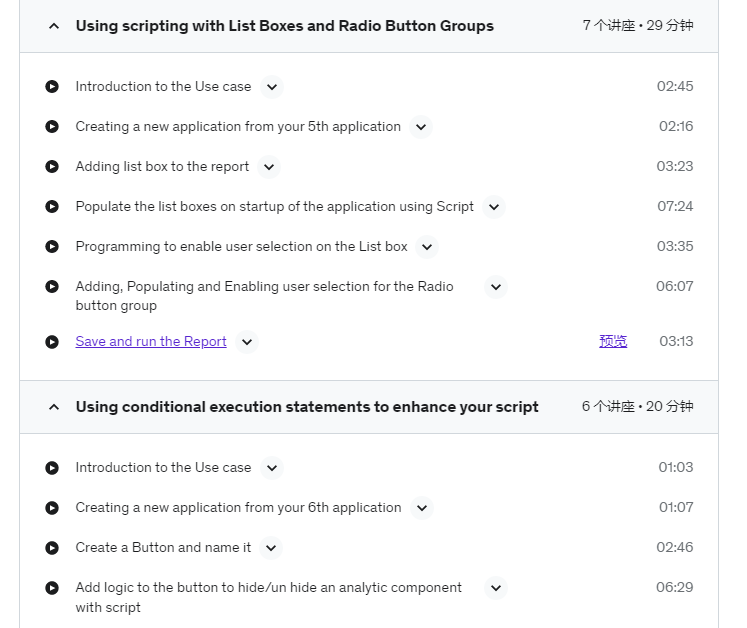This screenshot has width=747, height=628.
Task: Expand description of 02:45 'Introduction to the Use case'
Action: coord(272,87)
